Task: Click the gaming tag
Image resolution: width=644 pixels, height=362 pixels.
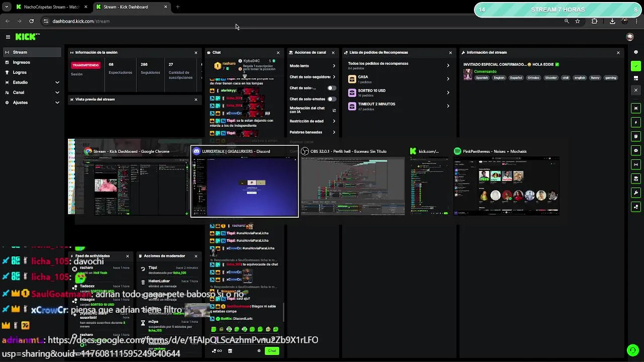Action: (611, 78)
